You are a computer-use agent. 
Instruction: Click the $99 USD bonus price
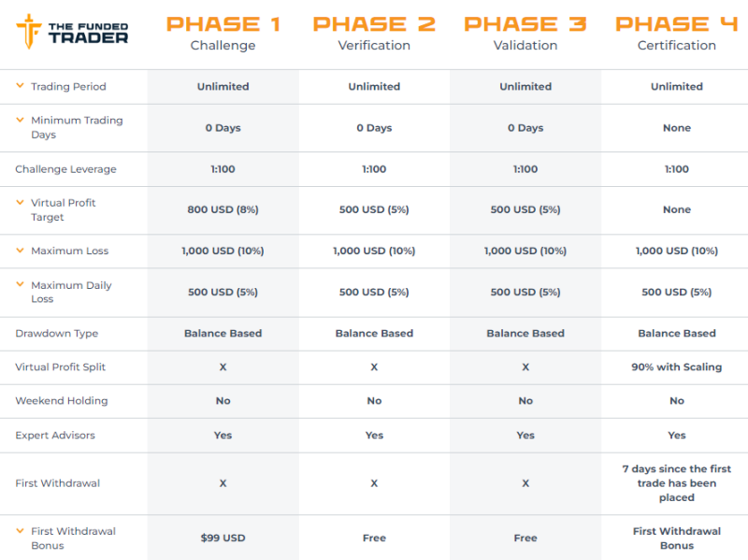(x=223, y=538)
